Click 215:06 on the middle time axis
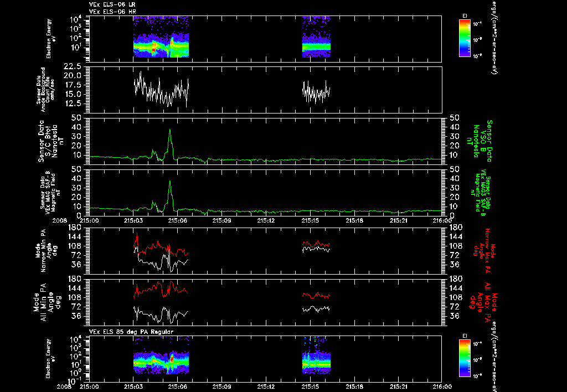 click(x=178, y=220)
